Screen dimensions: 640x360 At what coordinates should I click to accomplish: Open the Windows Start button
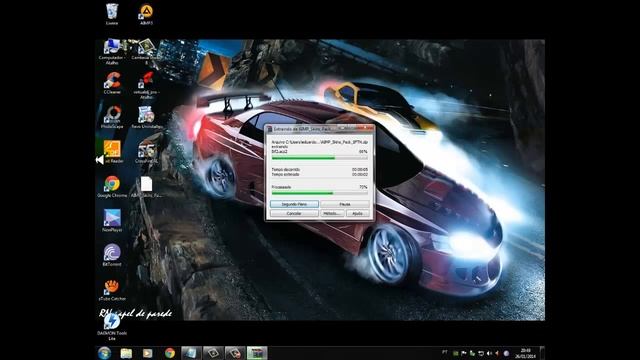click(104, 353)
